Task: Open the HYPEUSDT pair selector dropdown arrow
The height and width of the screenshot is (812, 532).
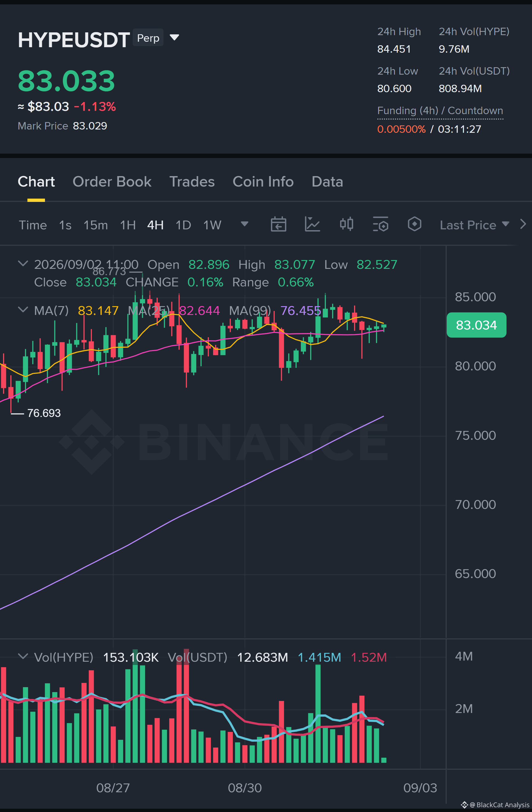Action: 174,37
